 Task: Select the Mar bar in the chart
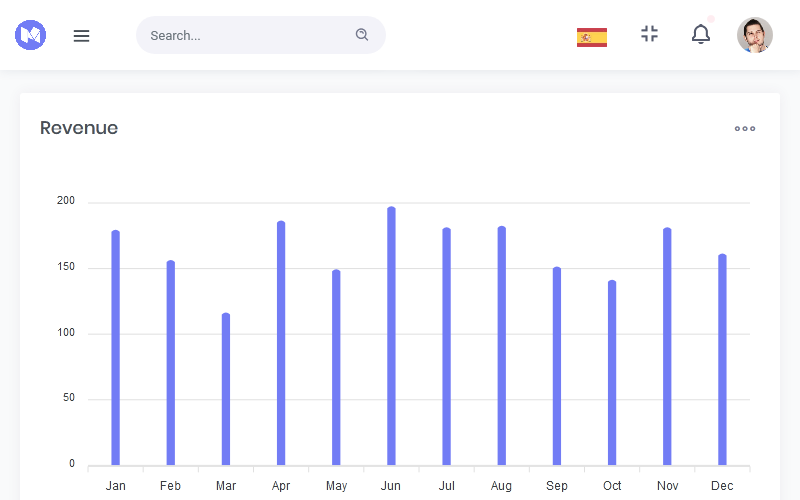point(226,389)
